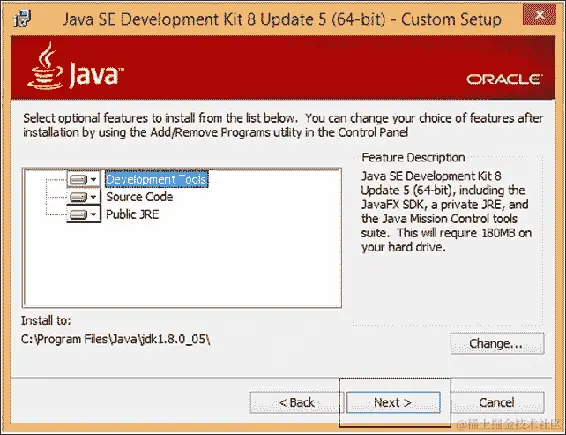The height and width of the screenshot is (435, 566).
Task: Go back with the < Back button
Action: click(x=296, y=403)
